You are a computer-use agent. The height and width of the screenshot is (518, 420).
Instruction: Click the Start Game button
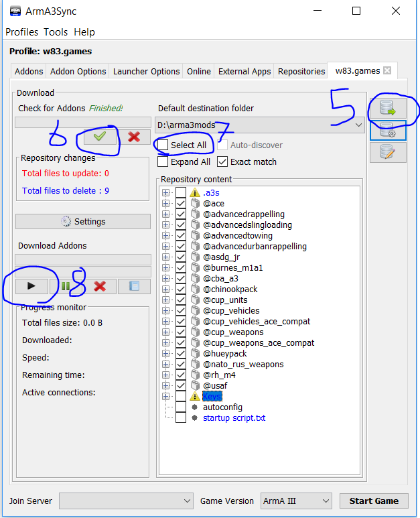click(x=374, y=501)
